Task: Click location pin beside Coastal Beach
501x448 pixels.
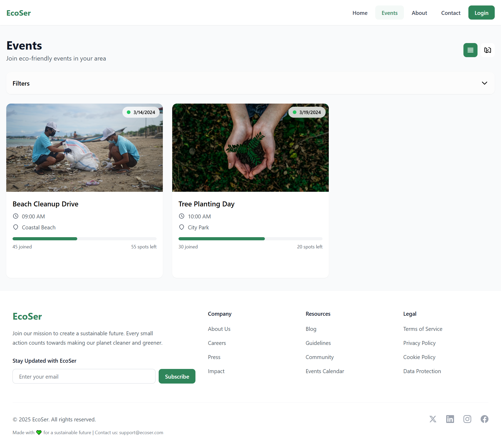Action: (16, 227)
